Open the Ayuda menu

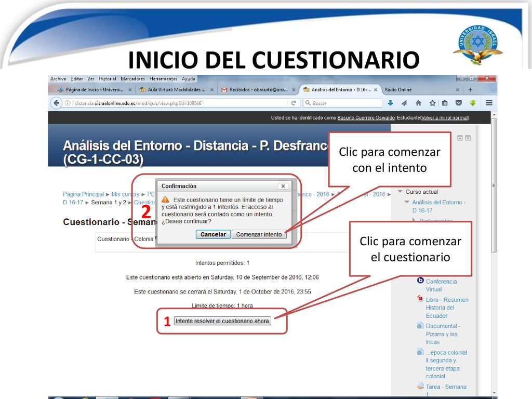188,79
